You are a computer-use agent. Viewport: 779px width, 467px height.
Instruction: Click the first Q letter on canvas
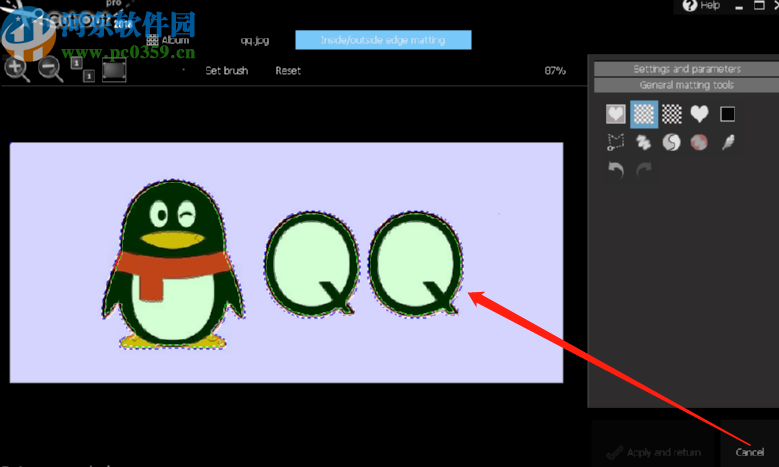pyautogui.click(x=311, y=264)
